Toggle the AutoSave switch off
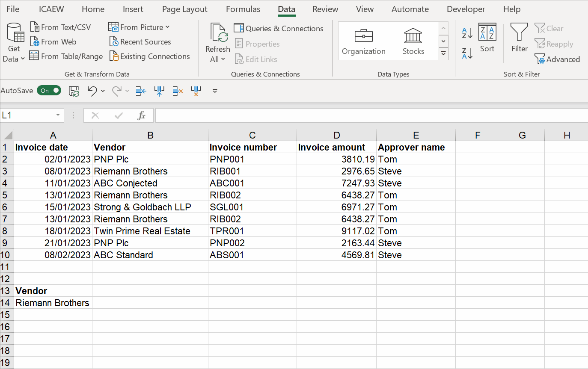Image resolution: width=588 pixels, height=369 pixels. click(49, 91)
